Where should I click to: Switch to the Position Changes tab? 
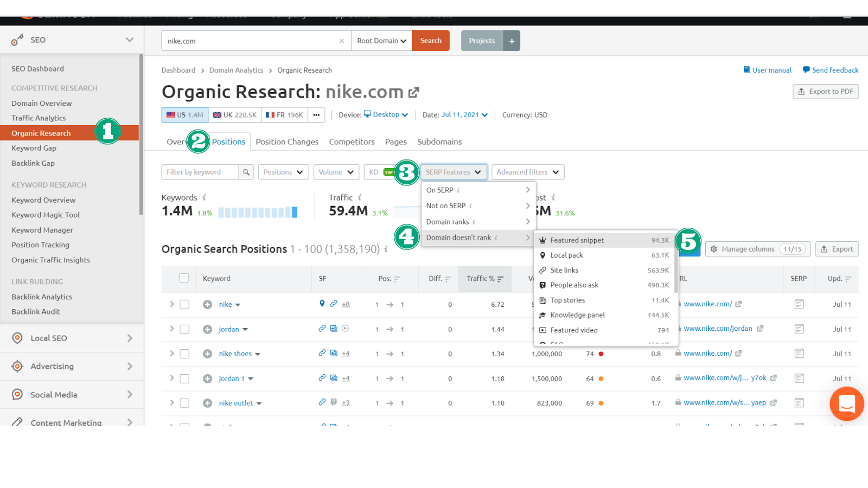point(287,142)
